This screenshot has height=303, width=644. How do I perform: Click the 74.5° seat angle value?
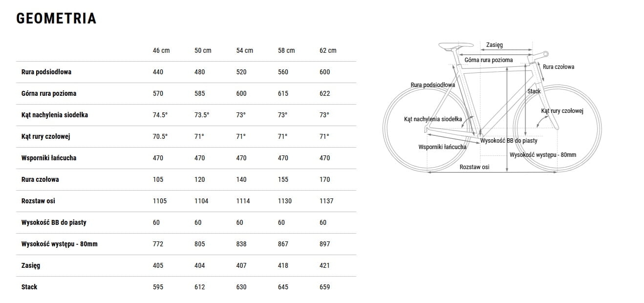[160, 115]
